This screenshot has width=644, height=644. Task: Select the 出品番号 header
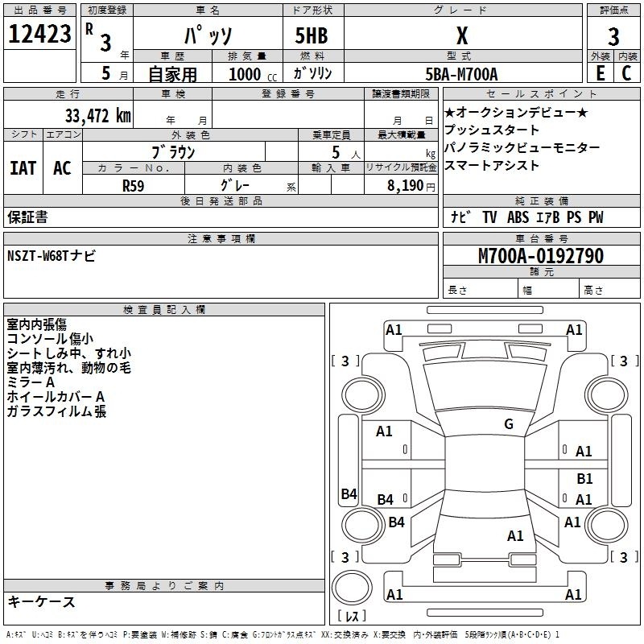click(x=39, y=10)
